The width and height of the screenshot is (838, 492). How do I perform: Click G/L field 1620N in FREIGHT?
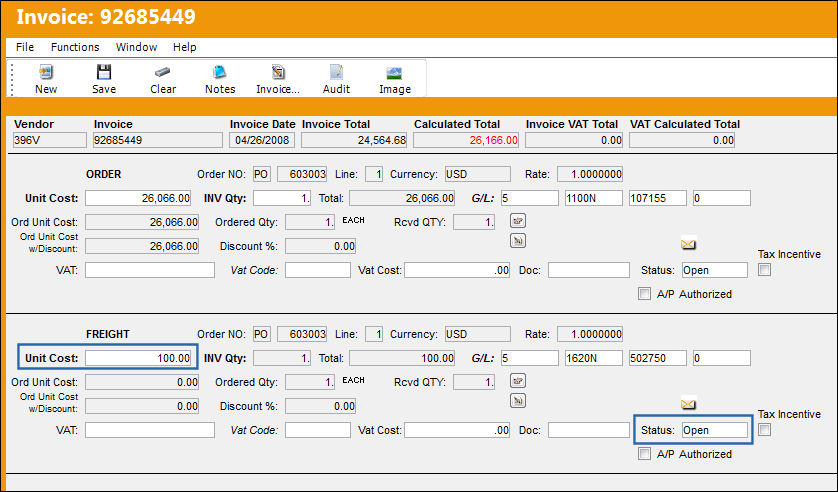594,358
